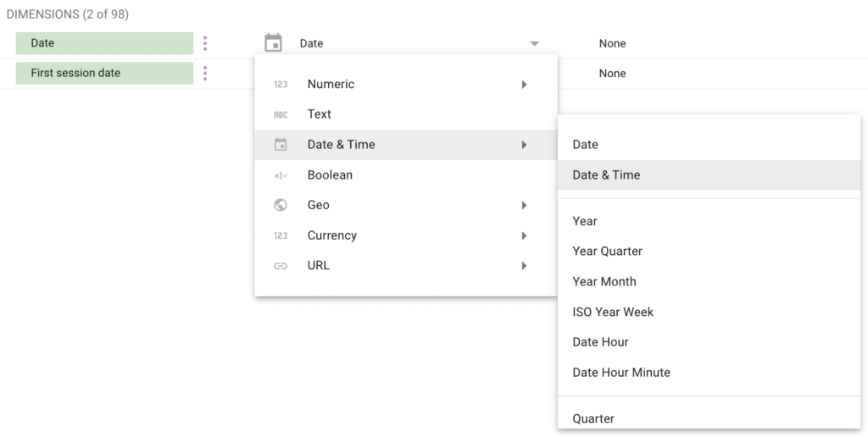Image resolution: width=868 pixels, height=437 pixels.
Task: Click the Boolean type icon
Action: (281, 175)
